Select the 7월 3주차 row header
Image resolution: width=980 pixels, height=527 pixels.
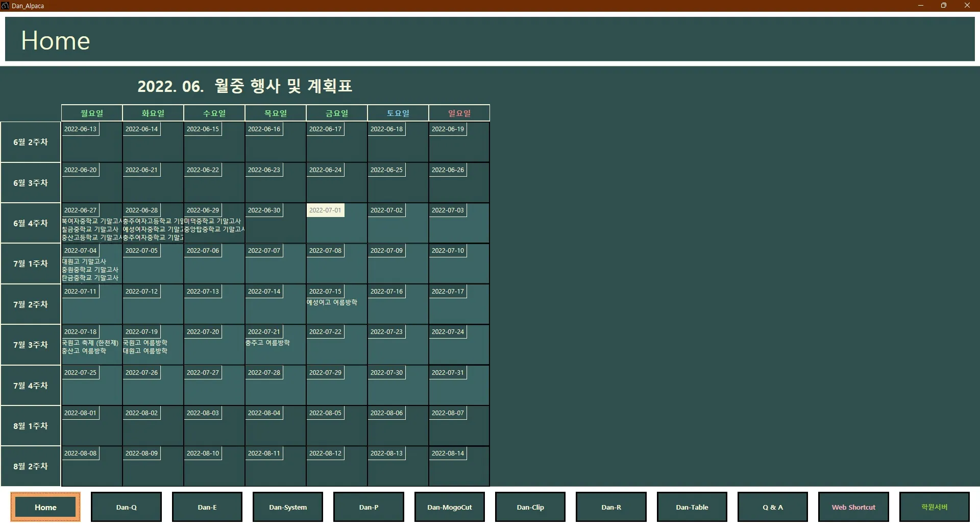31,345
